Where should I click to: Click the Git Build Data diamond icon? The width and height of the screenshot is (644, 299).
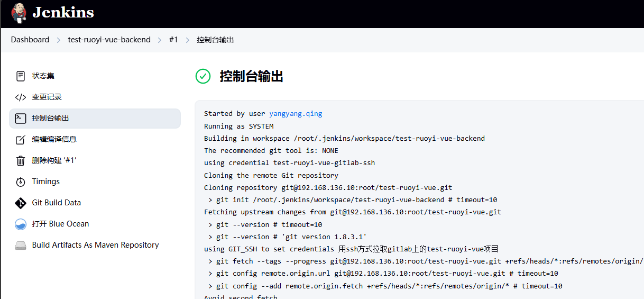[21, 203]
